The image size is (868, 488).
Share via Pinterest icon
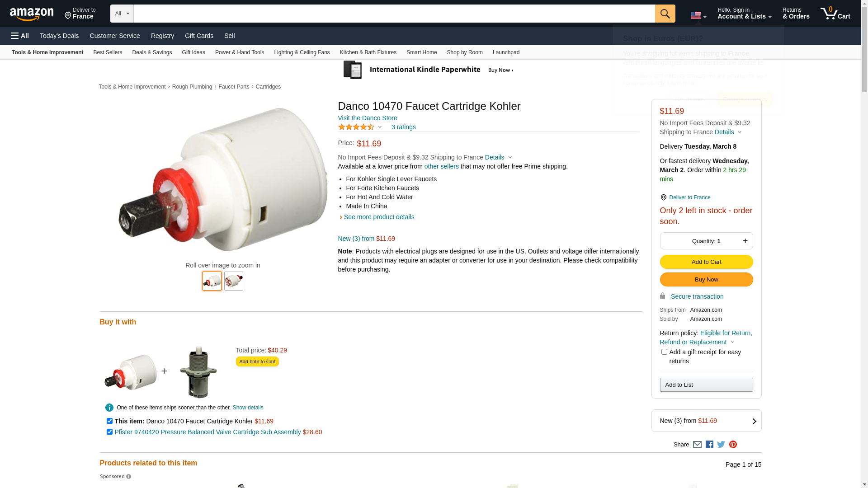click(733, 445)
